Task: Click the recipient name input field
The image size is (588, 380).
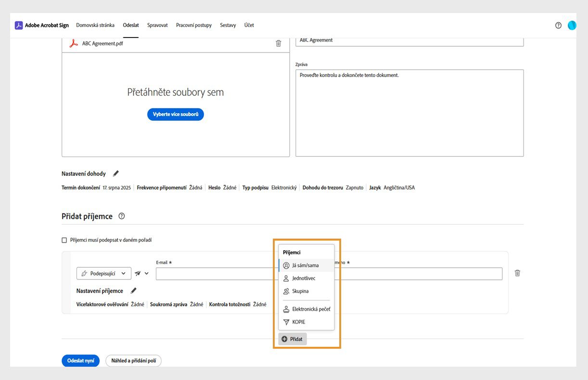Action: [419, 274]
